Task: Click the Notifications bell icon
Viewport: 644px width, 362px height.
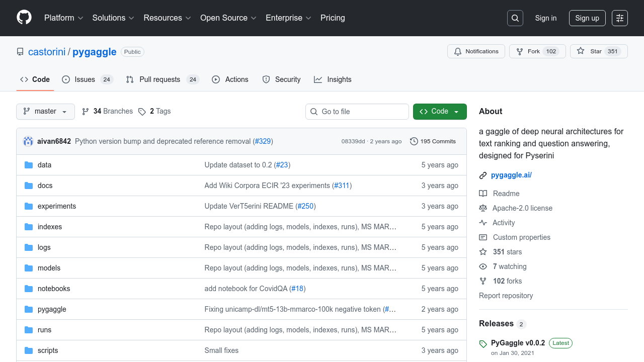Action: pyautogui.click(x=458, y=51)
